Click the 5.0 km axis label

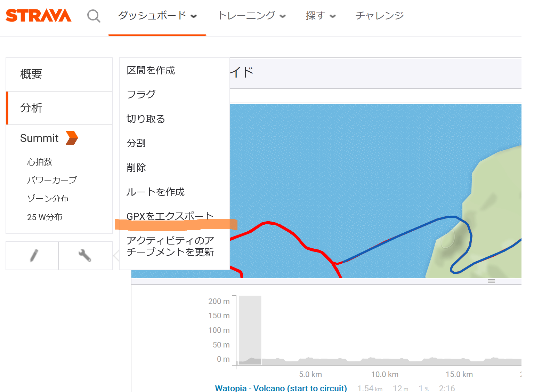pos(310,374)
